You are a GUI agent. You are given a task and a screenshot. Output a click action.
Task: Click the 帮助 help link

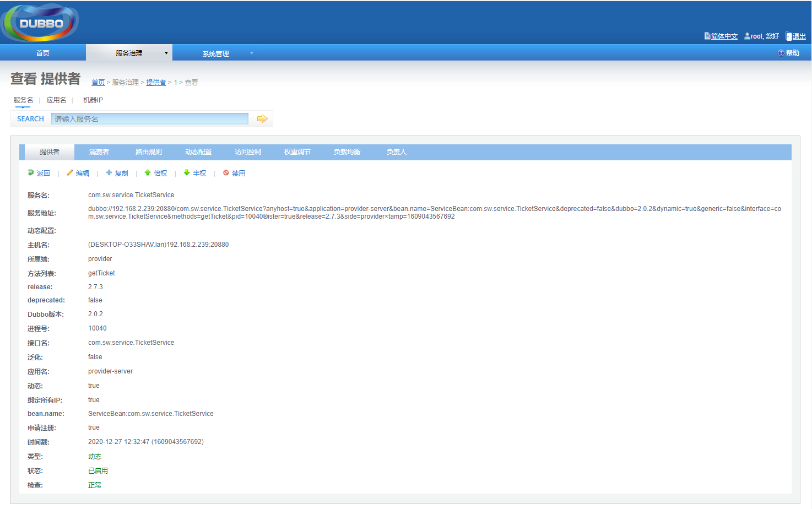tap(793, 53)
